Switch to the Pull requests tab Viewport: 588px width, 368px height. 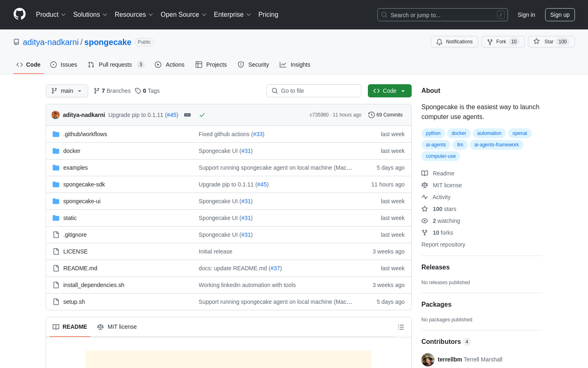(x=116, y=65)
